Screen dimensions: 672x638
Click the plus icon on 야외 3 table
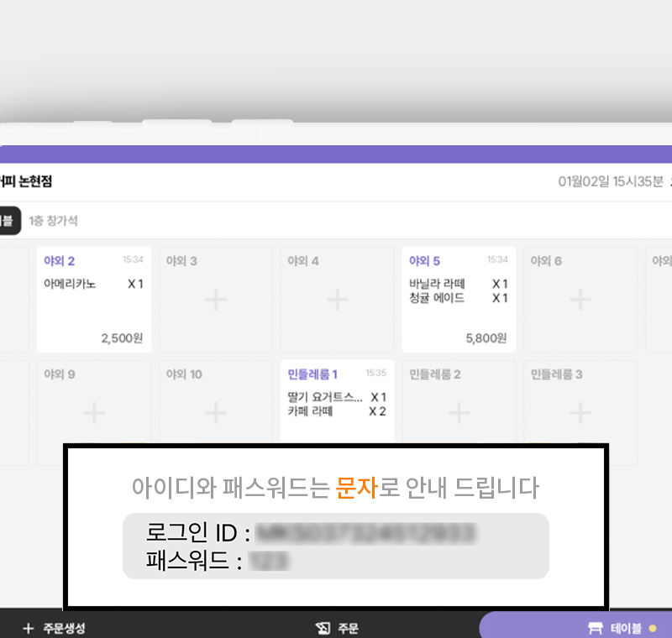(x=216, y=299)
